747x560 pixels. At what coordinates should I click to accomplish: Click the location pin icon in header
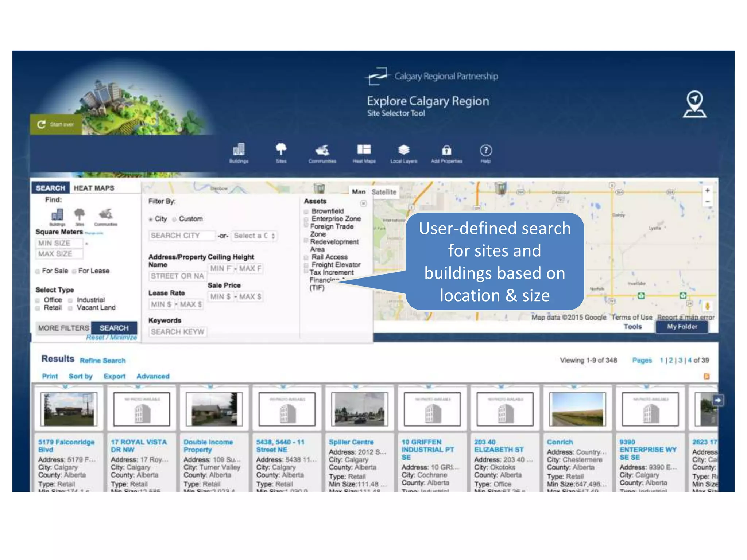click(694, 104)
